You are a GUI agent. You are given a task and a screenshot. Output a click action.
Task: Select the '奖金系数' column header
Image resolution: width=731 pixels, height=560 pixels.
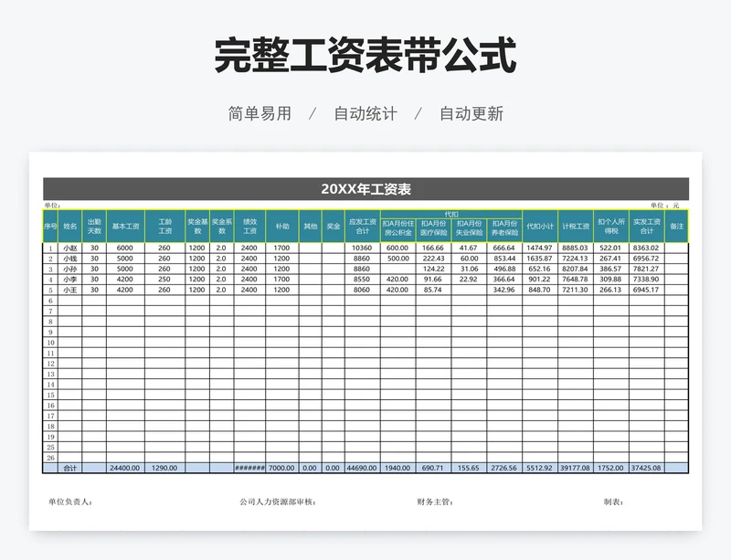click(x=222, y=227)
